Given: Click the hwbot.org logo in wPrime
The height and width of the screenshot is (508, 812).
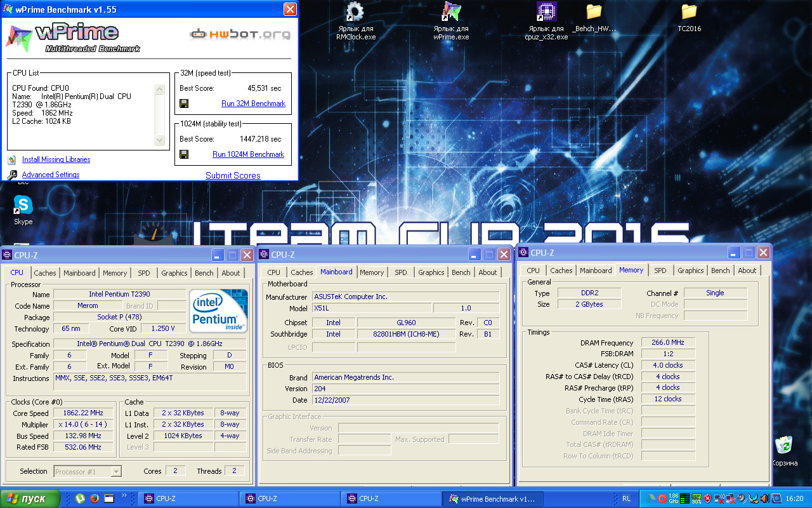Looking at the screenshot, I should (x=240, y=34).
